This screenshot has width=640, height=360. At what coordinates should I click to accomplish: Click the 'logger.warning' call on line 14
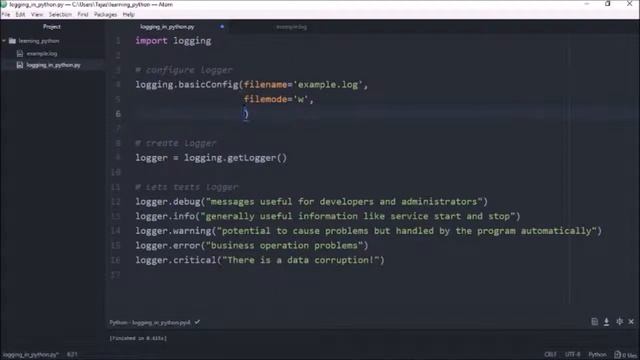tap(173, 231)
